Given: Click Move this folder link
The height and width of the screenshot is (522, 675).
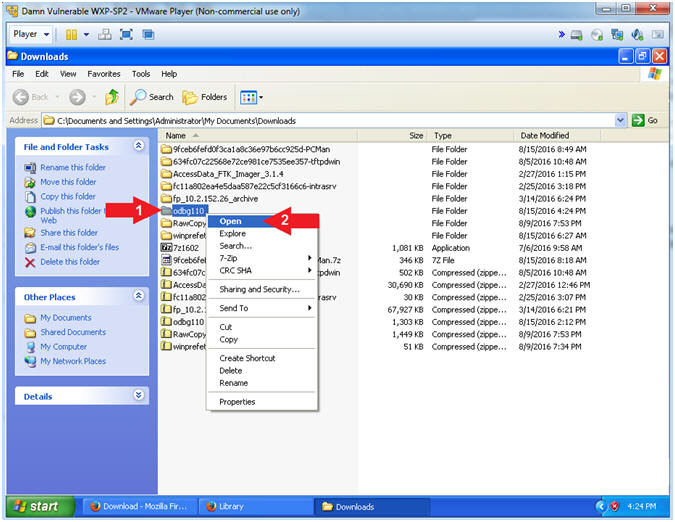Looking at the screenshot, I should (x=68, y=182).
